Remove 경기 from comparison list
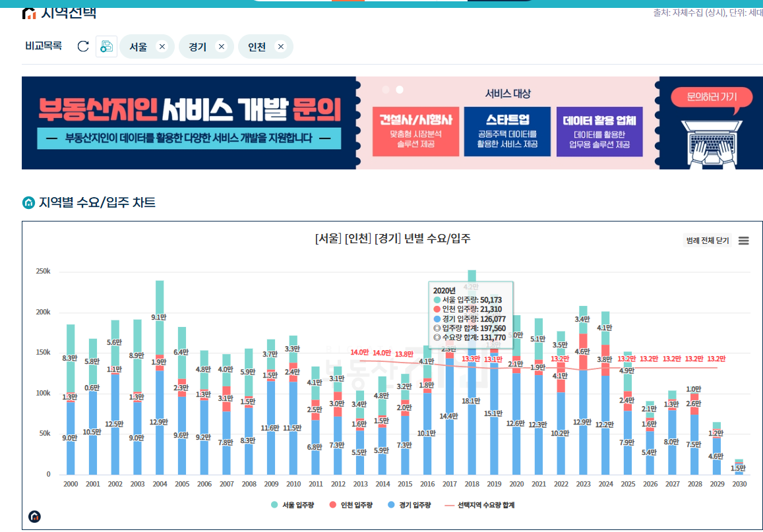Image resolution: width=763 pixels, height=532 pixels. coord(222,47)
